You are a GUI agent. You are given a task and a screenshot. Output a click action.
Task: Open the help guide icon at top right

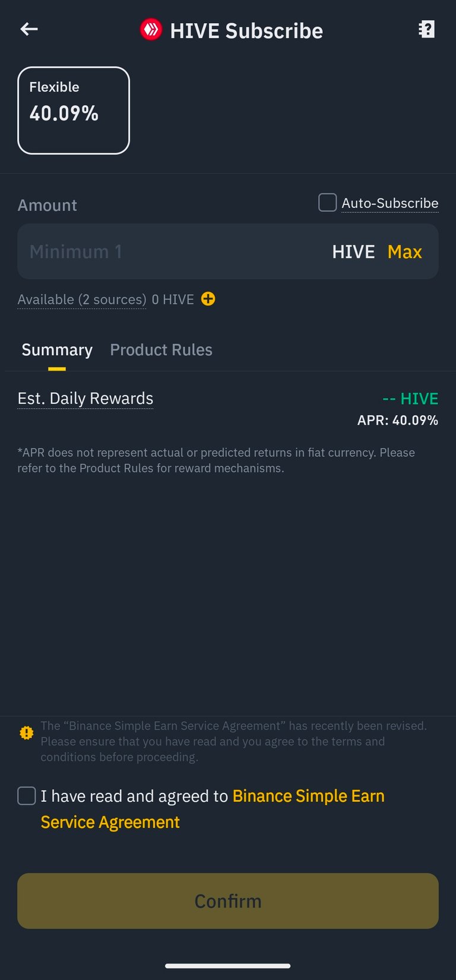point(426,29)
